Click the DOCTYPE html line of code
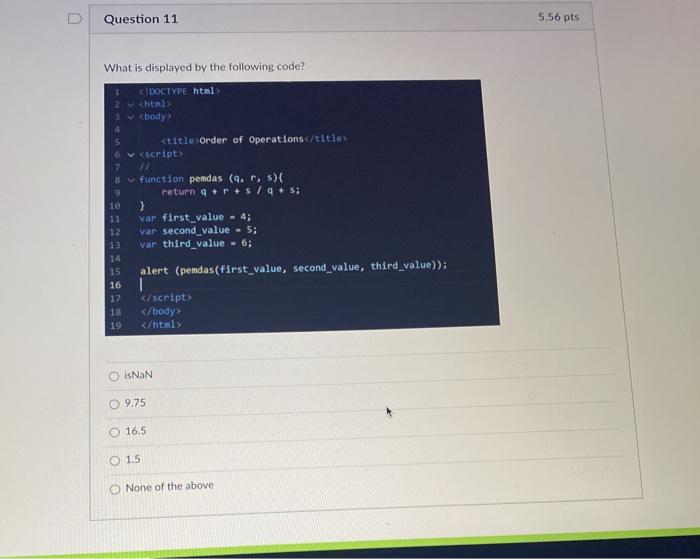The width and height of the screenshot is (700, 559). (179, 91)
